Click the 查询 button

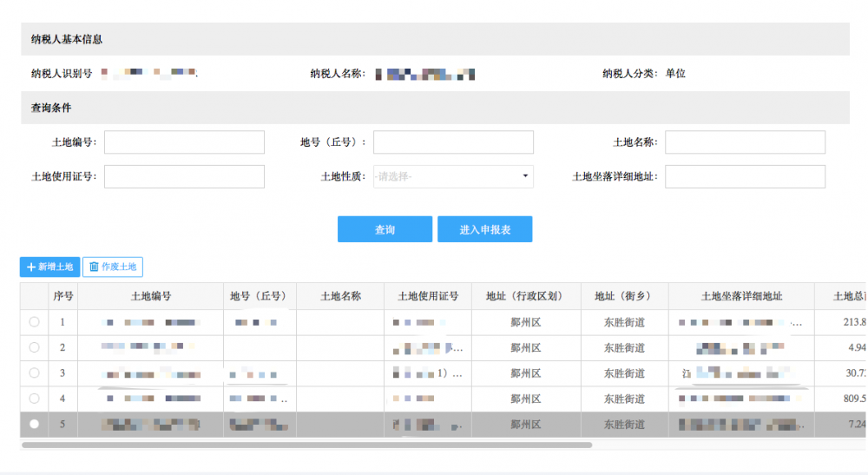[x=385, y=229]
